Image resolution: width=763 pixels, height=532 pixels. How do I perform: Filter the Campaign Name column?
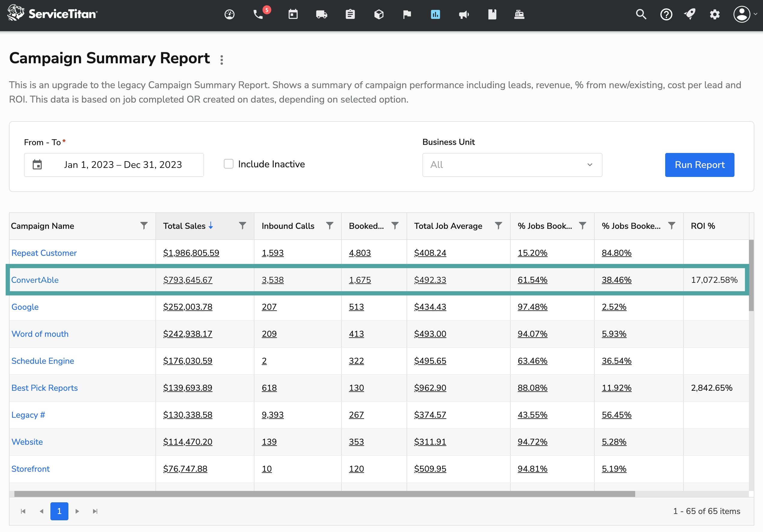[x=144, y=226]
